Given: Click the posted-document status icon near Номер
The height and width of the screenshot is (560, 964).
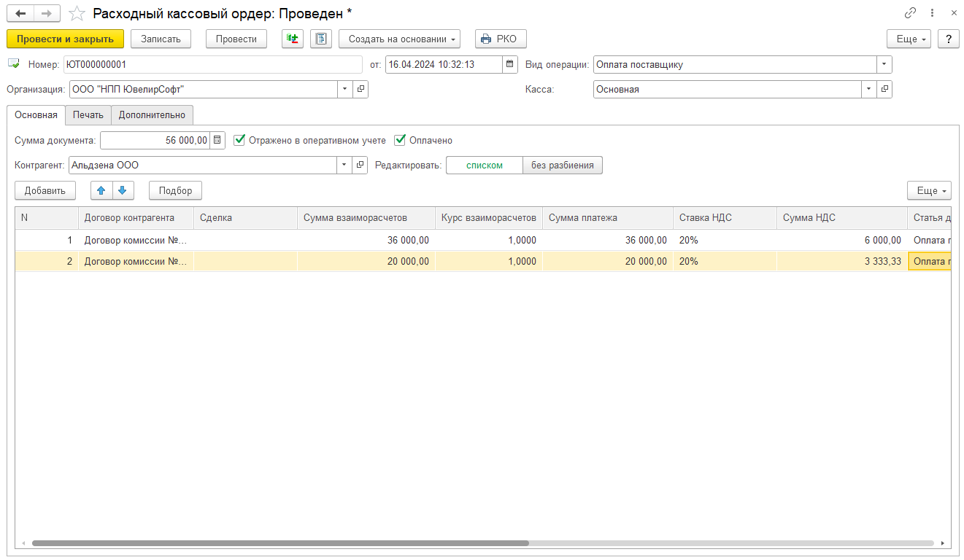Looking at the screenshot, I should pos(13,64).
